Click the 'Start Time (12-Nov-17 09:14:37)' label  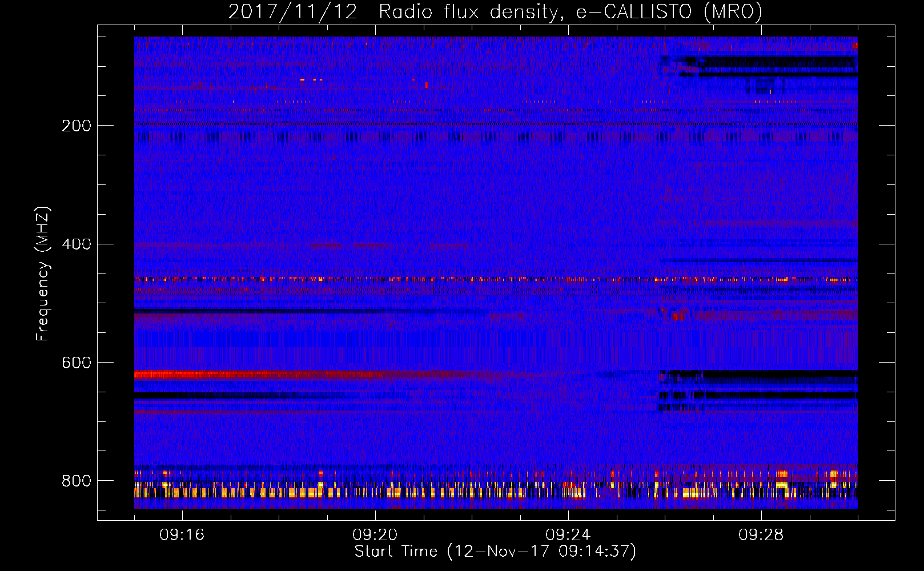495,552
